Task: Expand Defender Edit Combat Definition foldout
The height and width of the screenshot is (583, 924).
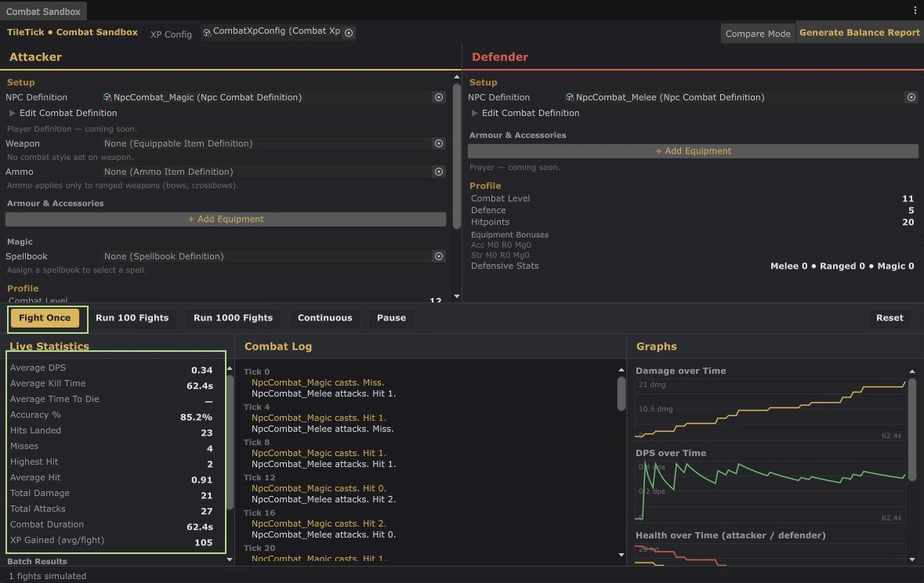Action: (x=474, y=113)
